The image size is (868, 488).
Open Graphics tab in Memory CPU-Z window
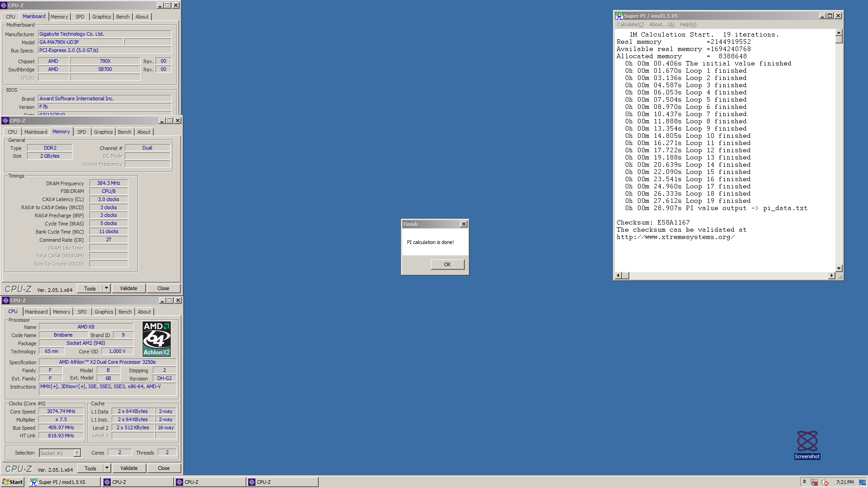coord(103,132)
